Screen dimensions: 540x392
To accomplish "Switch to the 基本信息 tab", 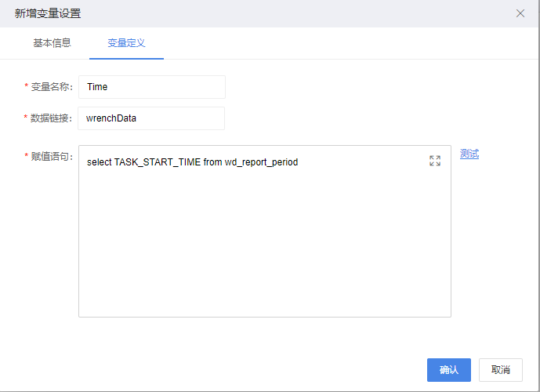I will 52,43.
